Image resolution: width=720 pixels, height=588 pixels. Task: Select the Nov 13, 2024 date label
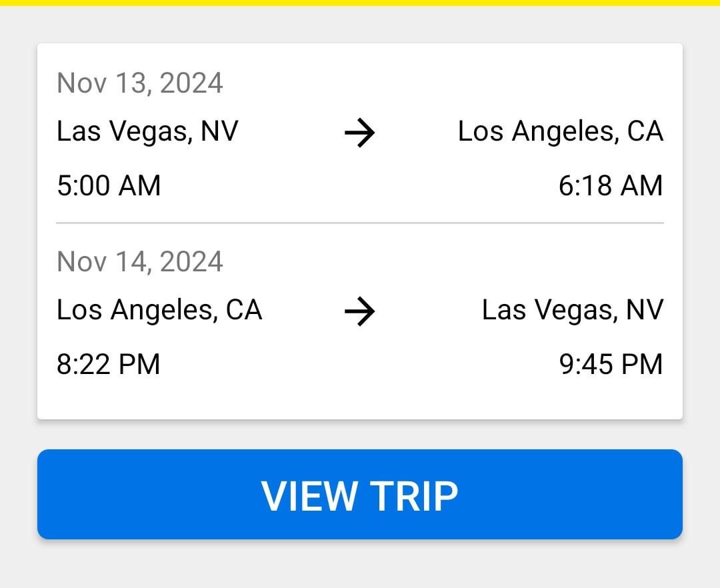(140, 83)
